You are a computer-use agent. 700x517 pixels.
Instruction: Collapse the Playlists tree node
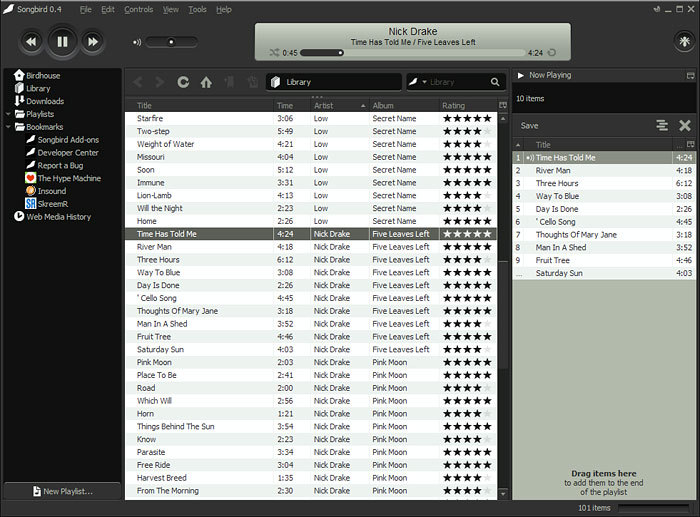[8, 114]
